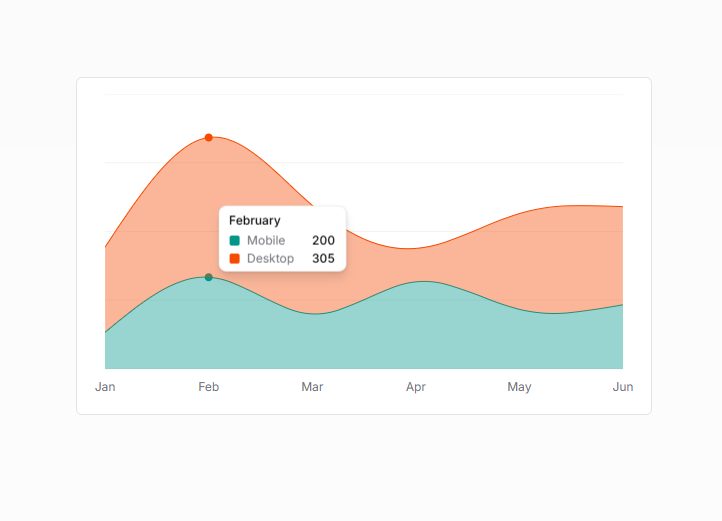The image size is (722, 521).
Task: Select the Jun label on the x-axis
Action: coord(622,387)
